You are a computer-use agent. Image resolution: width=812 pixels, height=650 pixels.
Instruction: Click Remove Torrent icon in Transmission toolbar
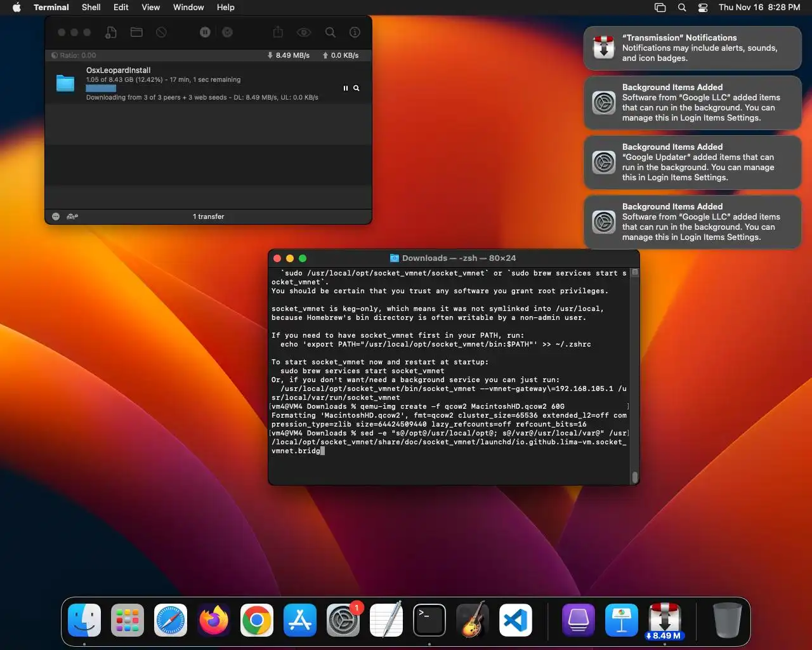161,32
